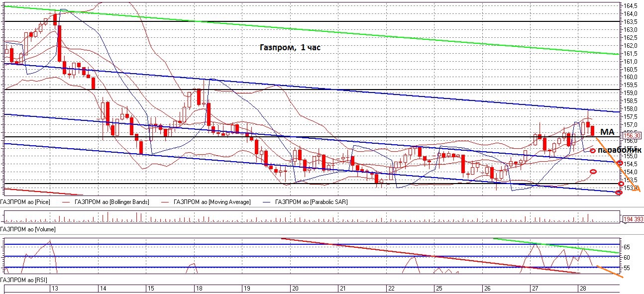Click date 18 on the time axis

coord(199,289)
